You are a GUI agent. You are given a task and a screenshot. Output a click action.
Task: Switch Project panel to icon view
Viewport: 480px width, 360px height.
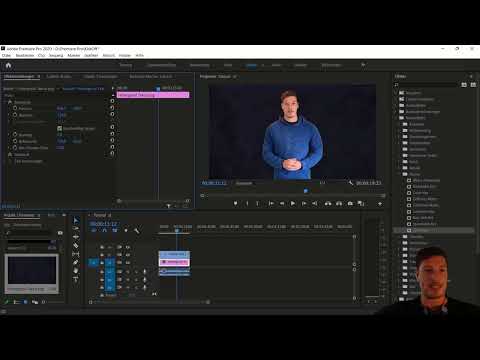pos(26,302)
